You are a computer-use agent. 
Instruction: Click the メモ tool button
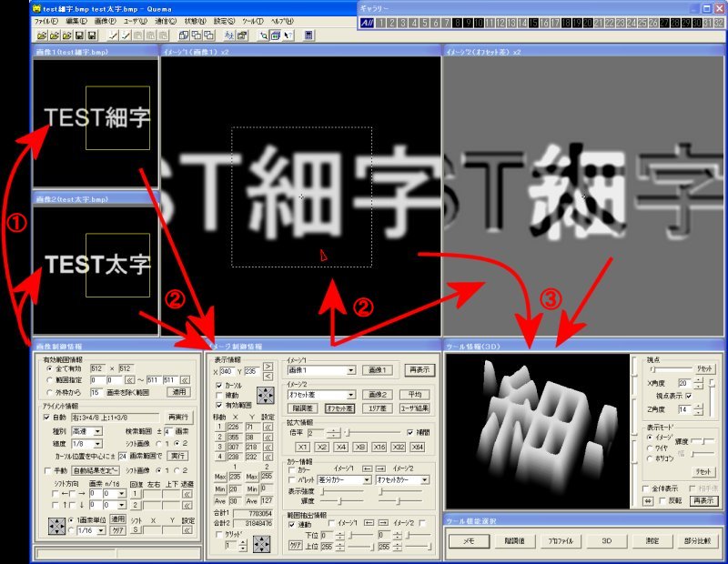tap(469, 540)
